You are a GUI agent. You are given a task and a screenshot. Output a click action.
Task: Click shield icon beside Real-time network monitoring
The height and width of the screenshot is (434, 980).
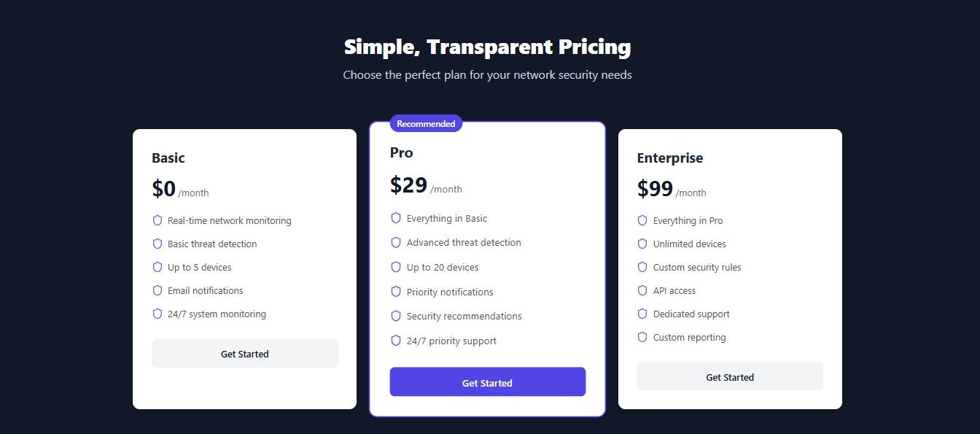tap(157, 220)
